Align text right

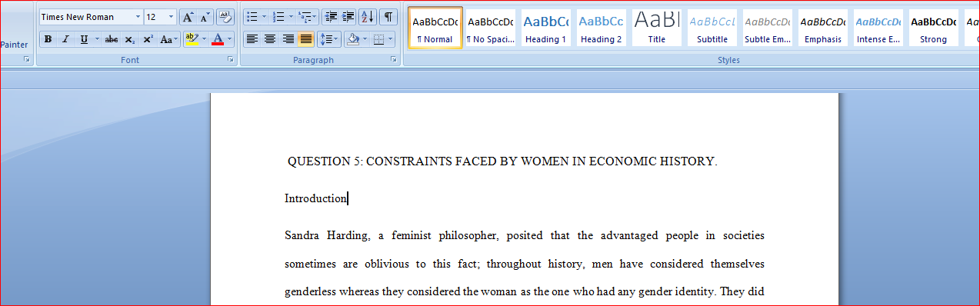pos(288,38)
